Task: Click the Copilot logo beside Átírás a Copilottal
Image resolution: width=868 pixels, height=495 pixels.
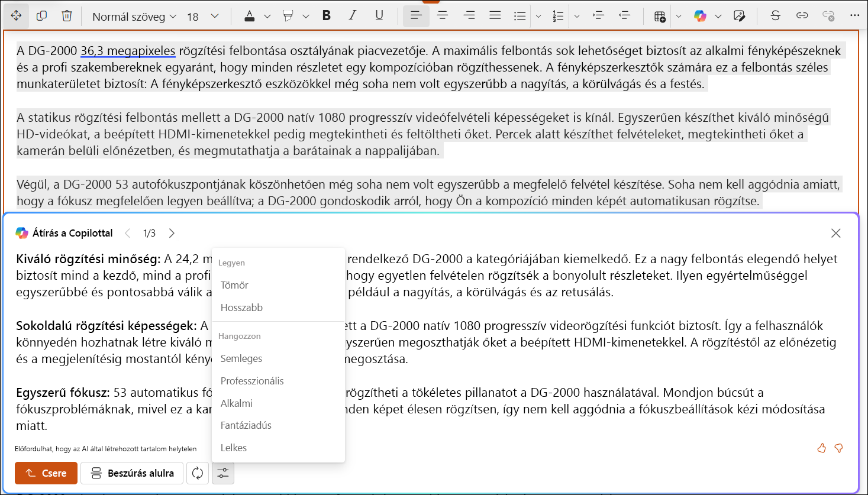Action: [x=22, y=233]
